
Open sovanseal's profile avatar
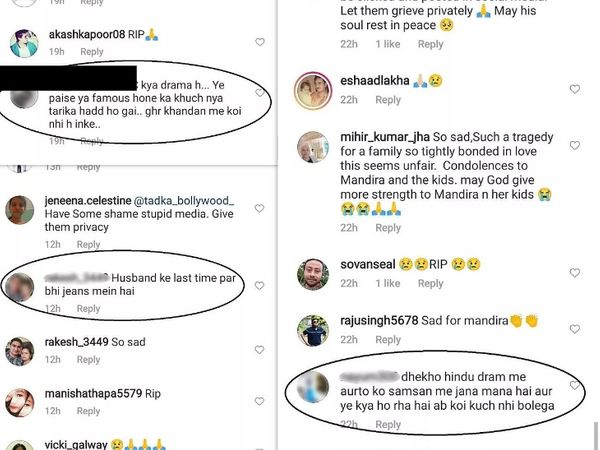pyautogui.click(x=312, y=272)
